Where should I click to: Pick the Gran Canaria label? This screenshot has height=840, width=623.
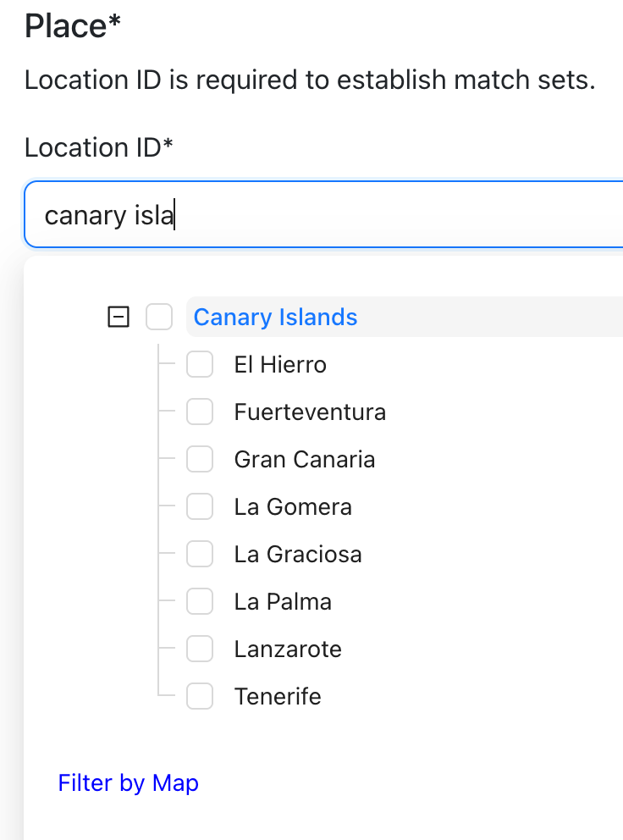(x=304, y=460)
